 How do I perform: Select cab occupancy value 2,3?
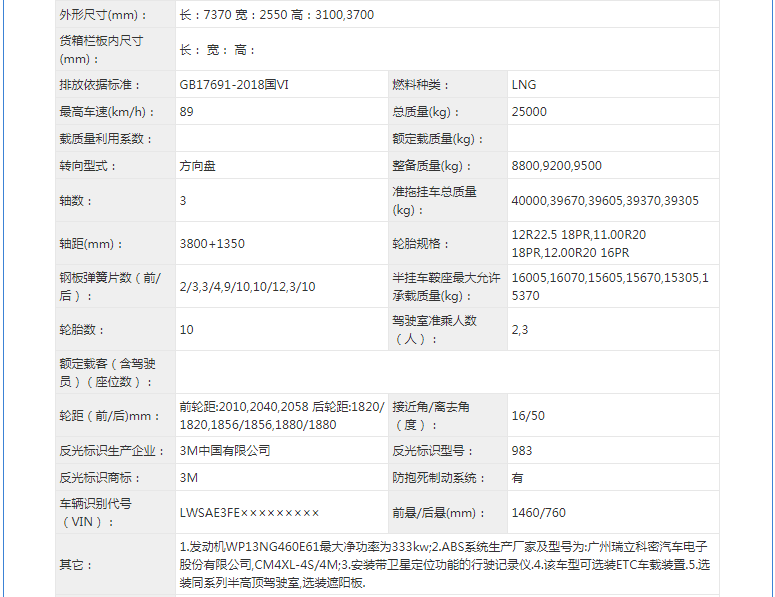tap(520, 330)
